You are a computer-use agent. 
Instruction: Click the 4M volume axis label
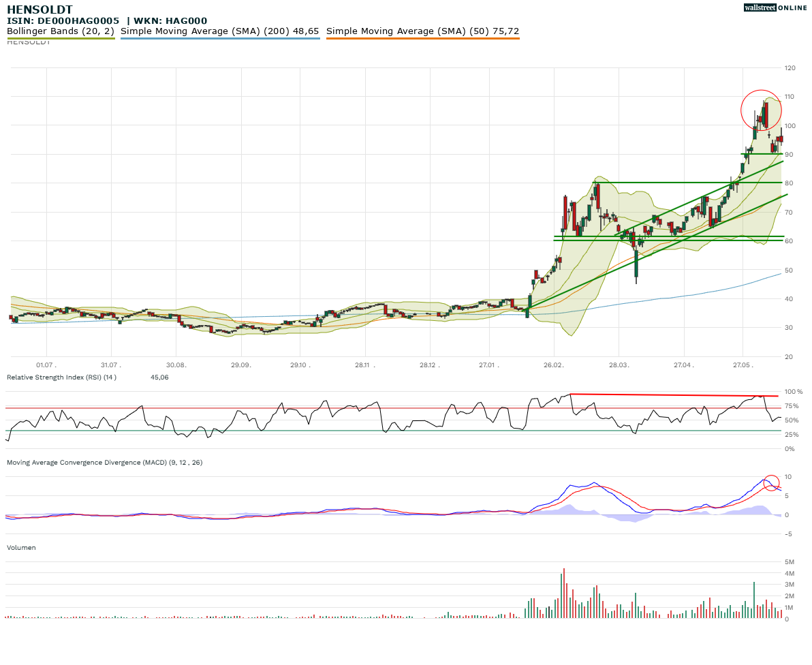790,573
